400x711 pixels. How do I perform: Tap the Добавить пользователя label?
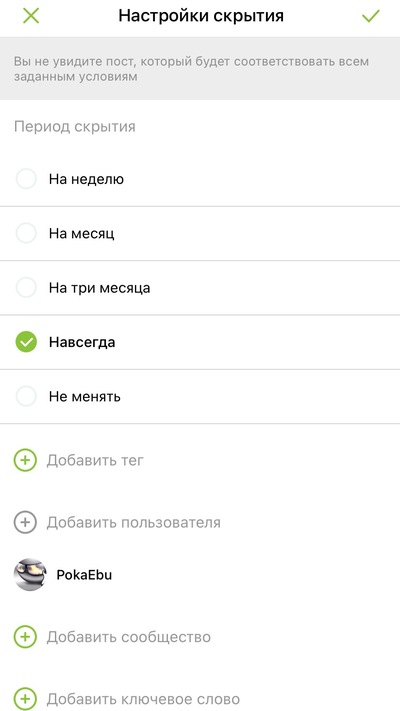[134, 523]
